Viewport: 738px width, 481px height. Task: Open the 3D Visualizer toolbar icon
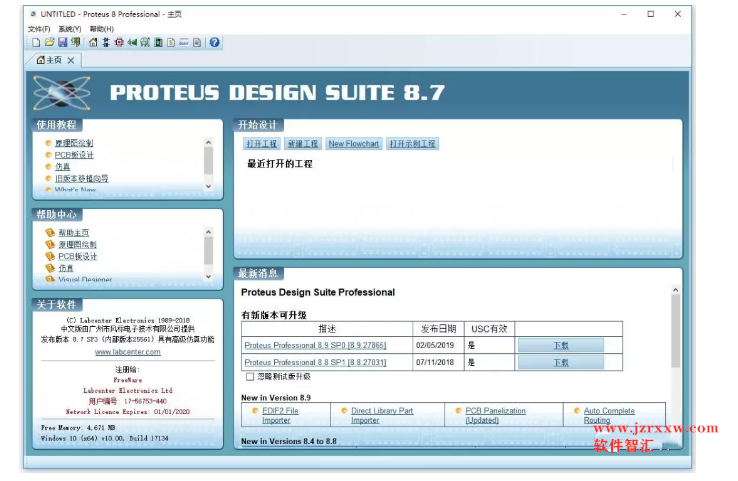[x=132, y=42]
